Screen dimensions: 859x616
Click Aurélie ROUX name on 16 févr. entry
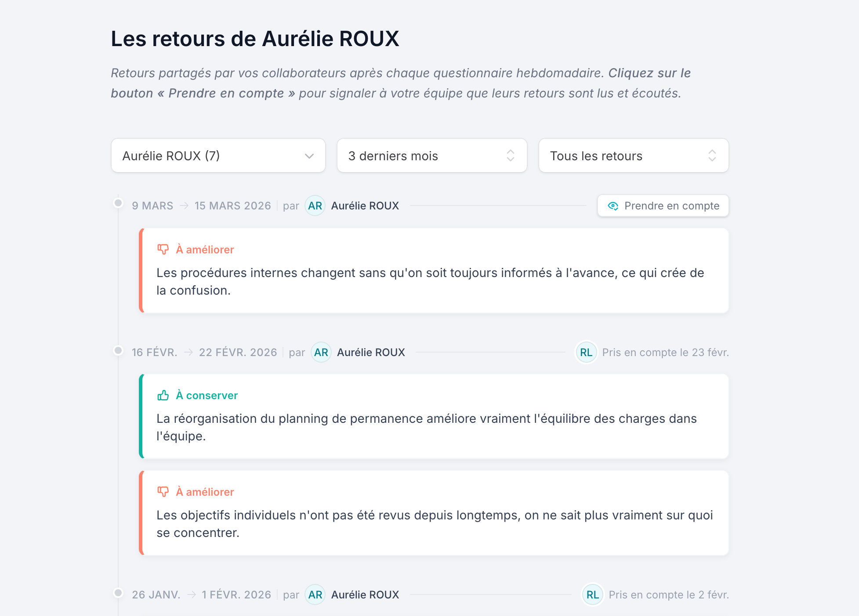click(371, 353)
